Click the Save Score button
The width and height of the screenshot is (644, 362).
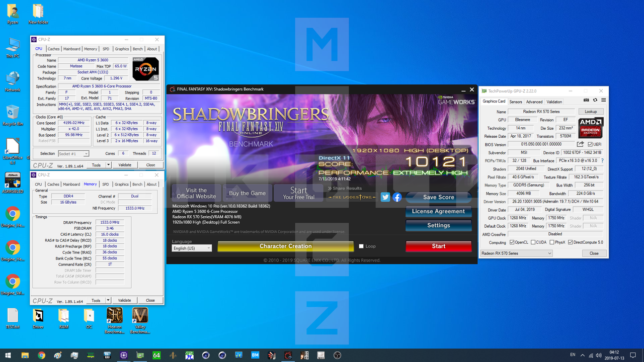coord(438,197)
